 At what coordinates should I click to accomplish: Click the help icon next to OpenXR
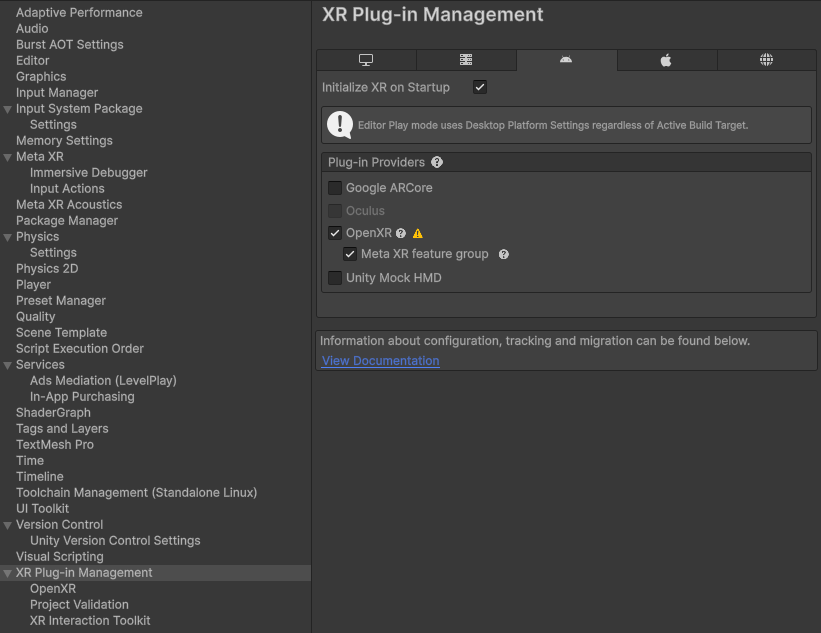pos(401,234)
